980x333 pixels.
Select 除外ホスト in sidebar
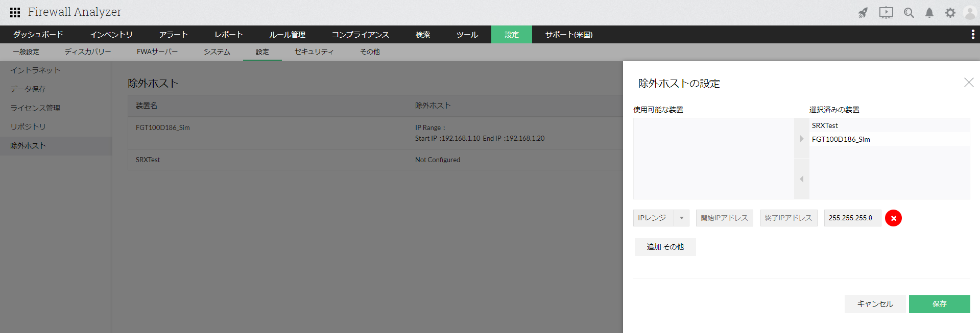[56, 146]
